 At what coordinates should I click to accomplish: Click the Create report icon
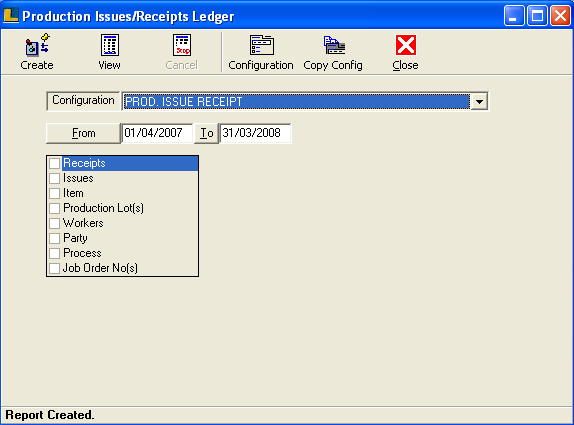(37, 45)
